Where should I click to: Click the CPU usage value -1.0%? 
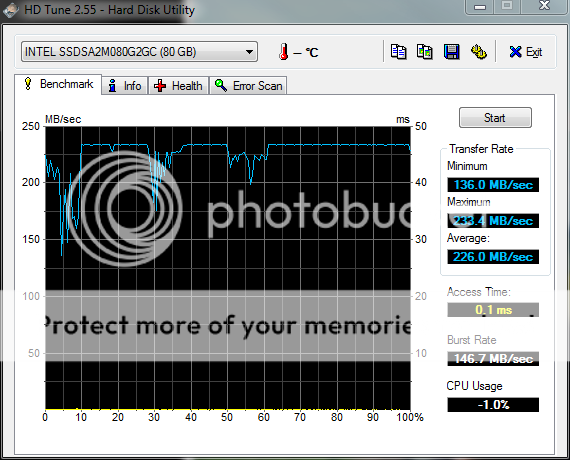point(493,405)
